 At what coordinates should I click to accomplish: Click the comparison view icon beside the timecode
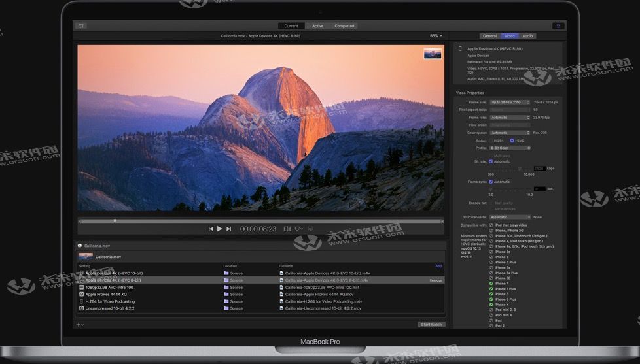[x=287, y=229]
